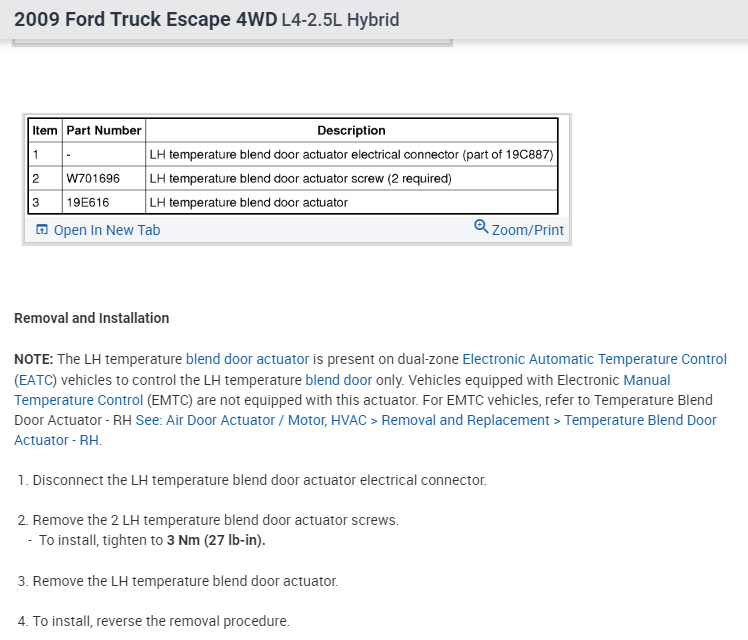748x640 pixels.
Task: Click the Removal and Installation heading
Action: coord(92,318)
